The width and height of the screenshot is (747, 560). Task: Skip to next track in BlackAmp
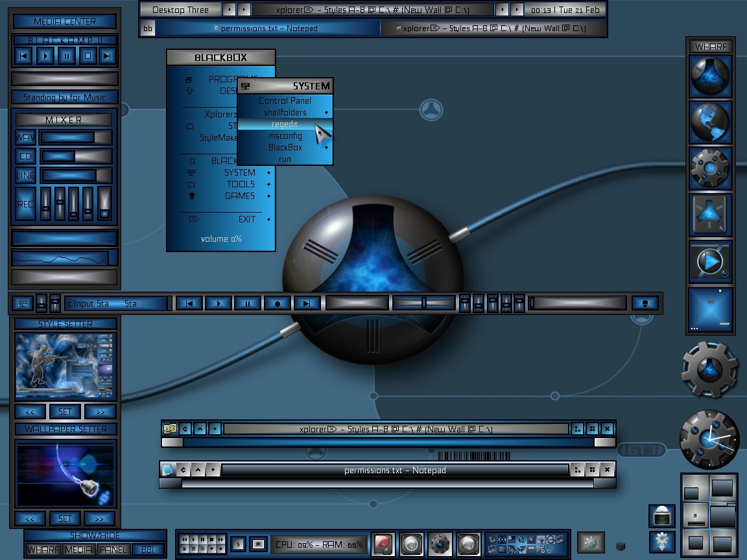(x=108, y=56)
